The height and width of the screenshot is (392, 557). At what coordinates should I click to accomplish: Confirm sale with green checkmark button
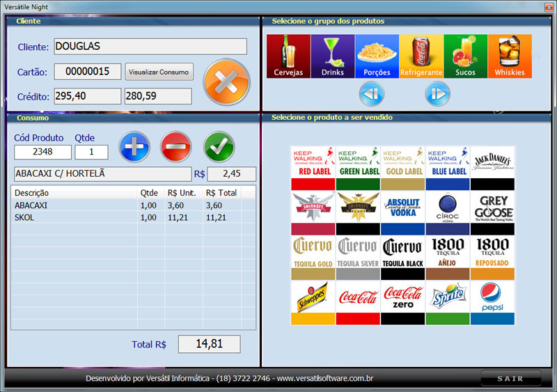(219, 146)
